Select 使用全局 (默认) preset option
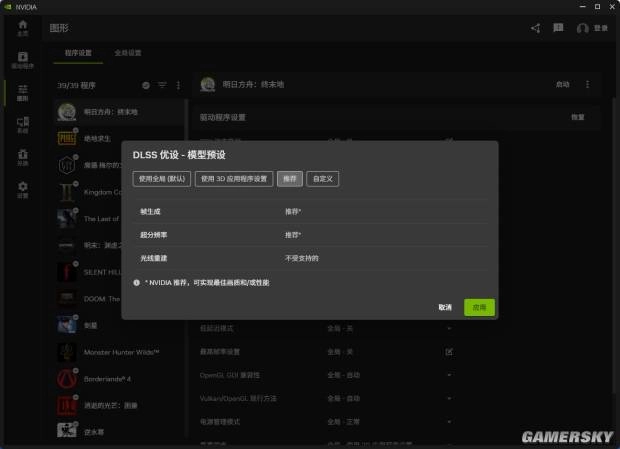This screenshot has width=620, height=449. [x=162, y=178]
